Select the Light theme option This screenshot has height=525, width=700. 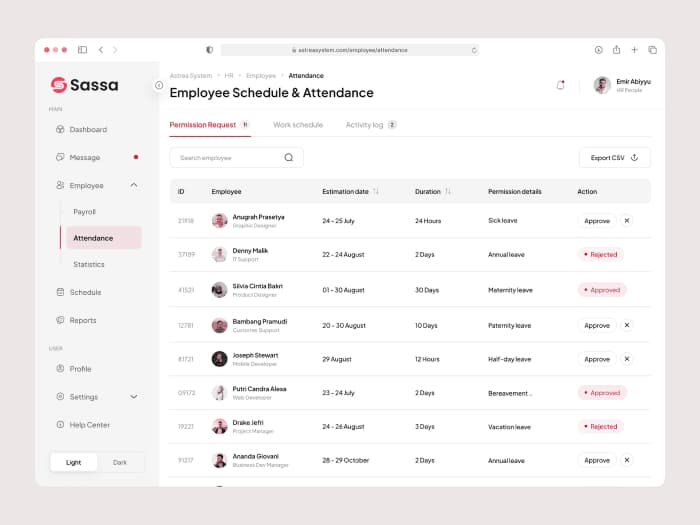[74, 462]
